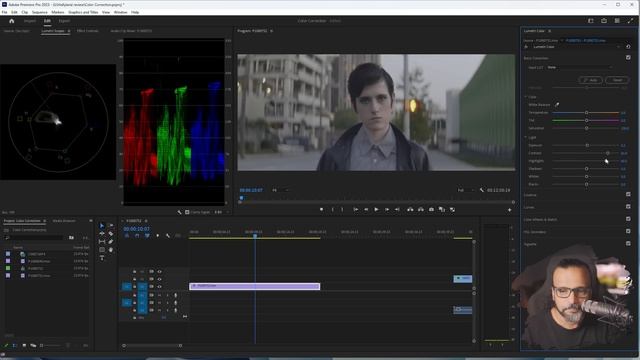Open workspaces icon in top bar

click(591, 21)
